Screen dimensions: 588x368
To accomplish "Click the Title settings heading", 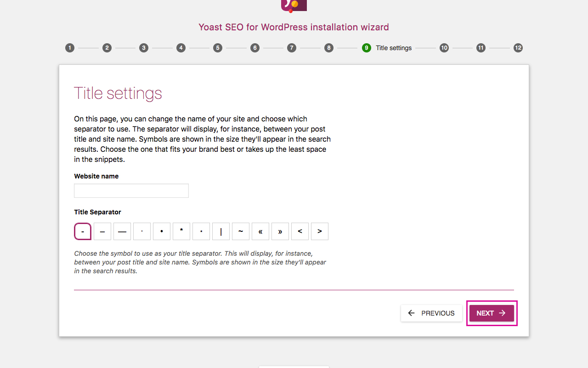I will [x=118, y=93].
